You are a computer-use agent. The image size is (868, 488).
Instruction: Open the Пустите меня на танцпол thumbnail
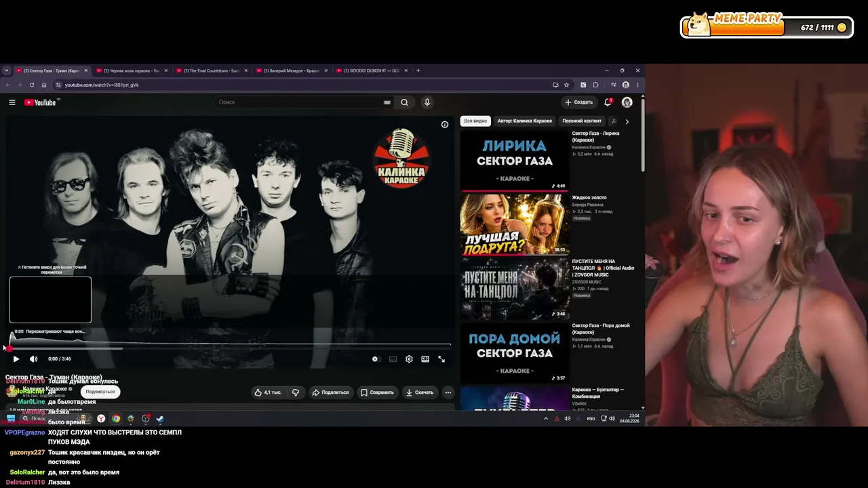(x=515, y=289)
